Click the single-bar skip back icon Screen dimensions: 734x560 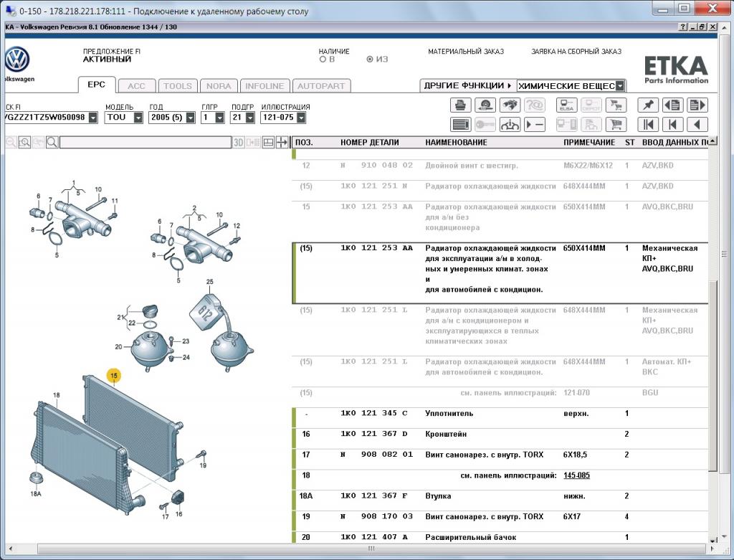[x=672, y=125]
